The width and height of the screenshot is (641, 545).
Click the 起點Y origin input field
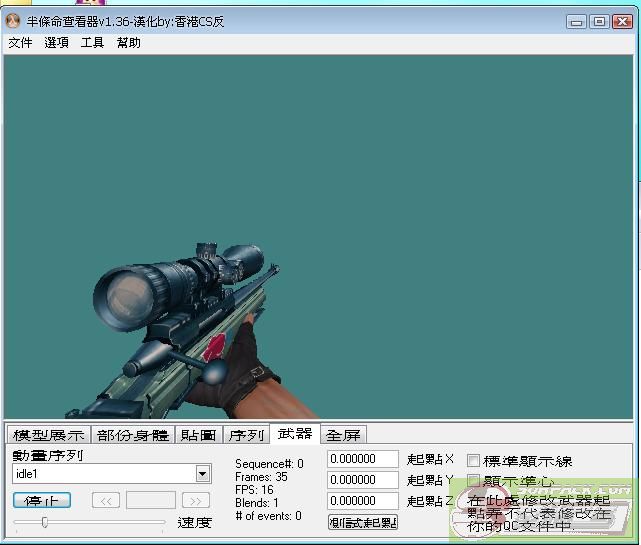click(363, 480)
